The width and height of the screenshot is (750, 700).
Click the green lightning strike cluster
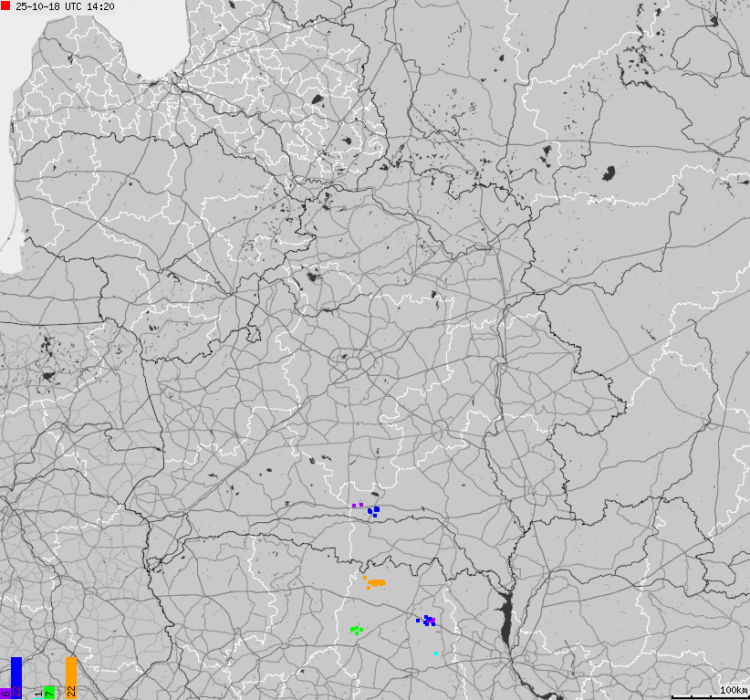356,630
